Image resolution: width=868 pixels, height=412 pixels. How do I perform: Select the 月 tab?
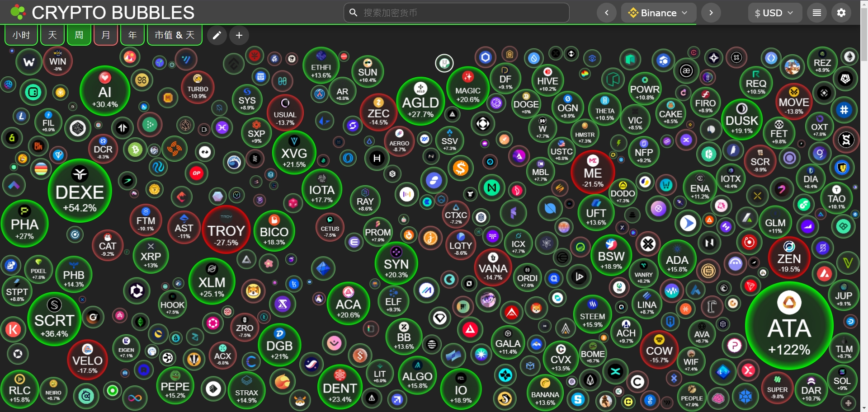[106, 35]
